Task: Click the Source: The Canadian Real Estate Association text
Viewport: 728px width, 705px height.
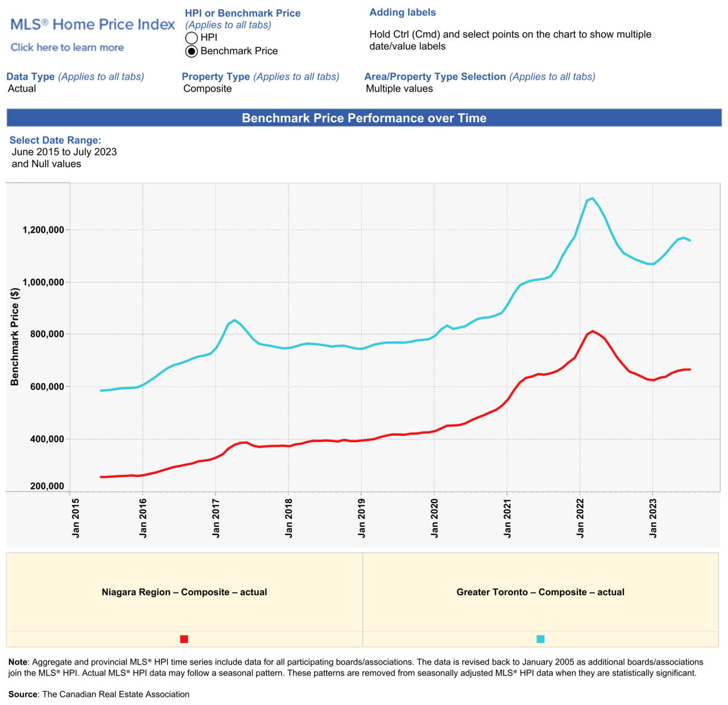Action: click(99, 694)
